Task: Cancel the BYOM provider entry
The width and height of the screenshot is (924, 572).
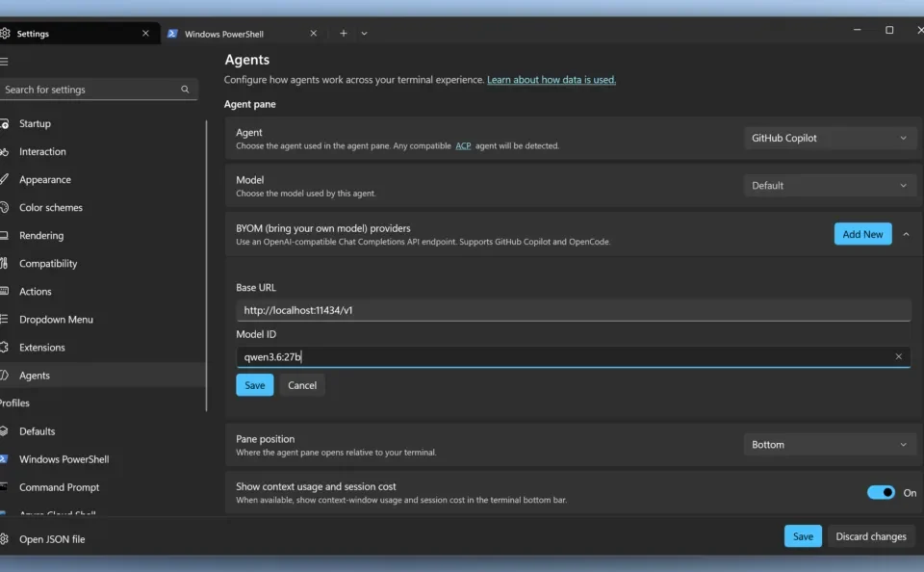Action: pos(302,385)
